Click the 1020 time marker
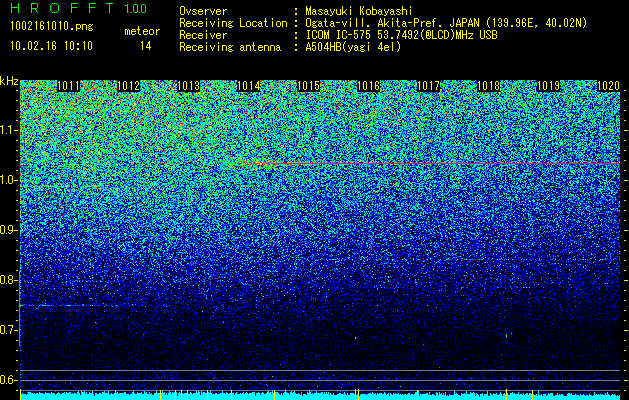The height and width of the screenshot is (400, 629). coord(608,86)
